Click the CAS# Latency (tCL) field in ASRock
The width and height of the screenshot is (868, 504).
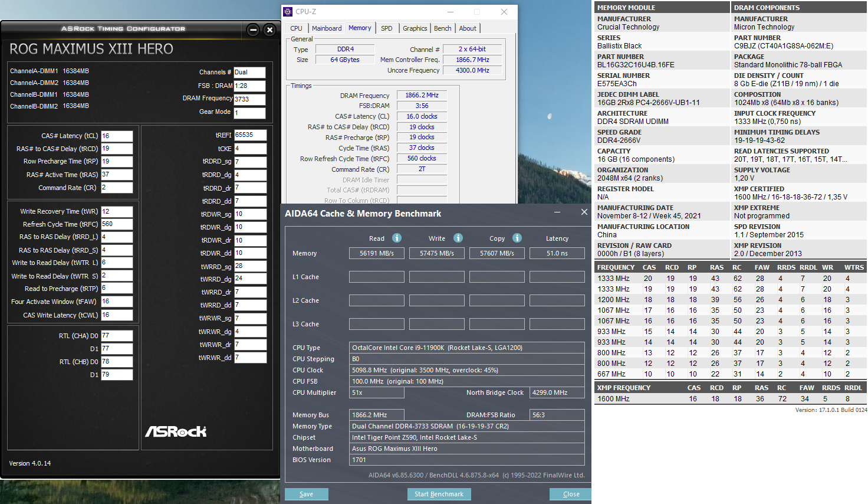[117, 136]
